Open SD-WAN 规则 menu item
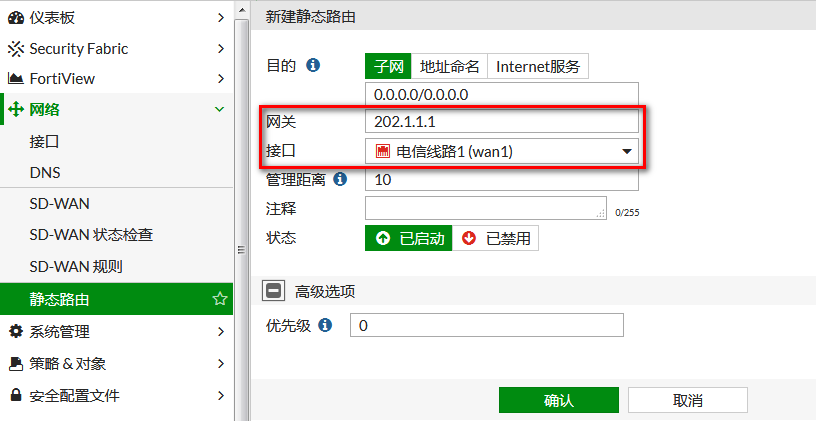816x421 pixels. 76,267
